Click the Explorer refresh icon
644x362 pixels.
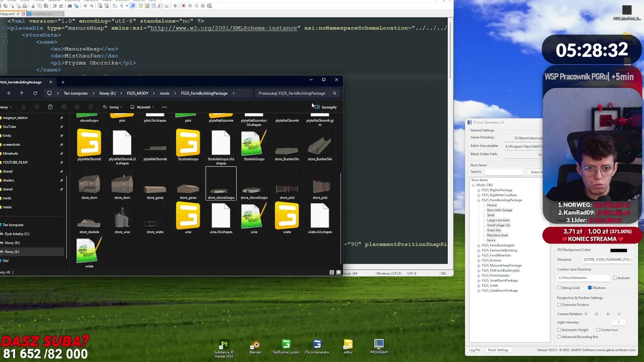35,93
